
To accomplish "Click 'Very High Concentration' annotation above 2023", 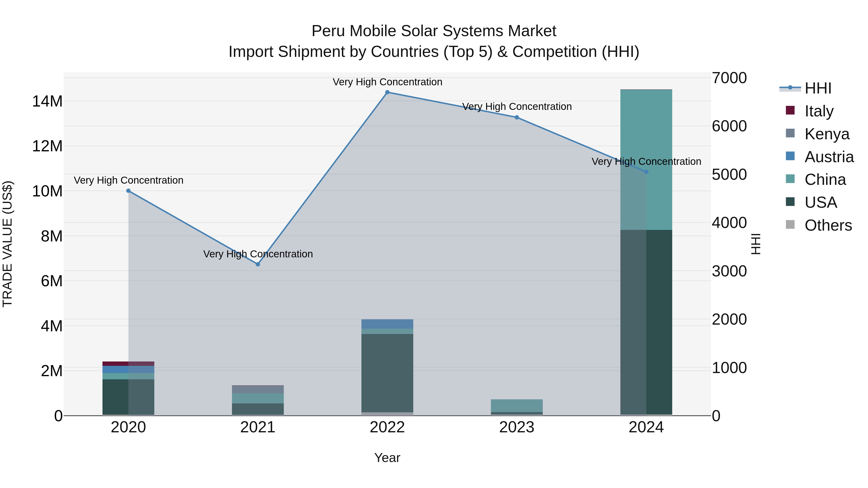I will [x=517, y=107].
